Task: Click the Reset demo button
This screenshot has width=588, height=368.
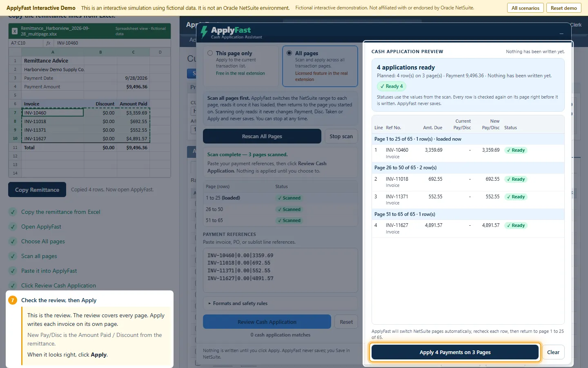Action: coord(564,8)
